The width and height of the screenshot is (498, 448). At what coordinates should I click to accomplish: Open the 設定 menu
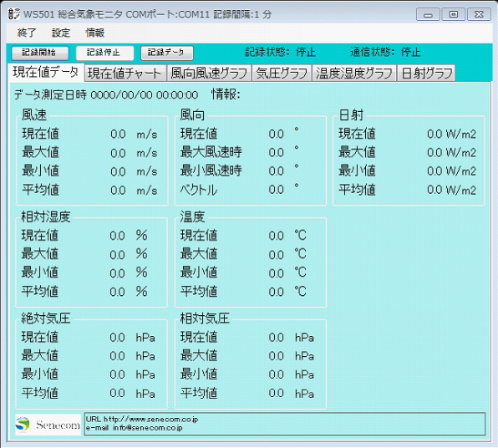(x=61, y=33)
